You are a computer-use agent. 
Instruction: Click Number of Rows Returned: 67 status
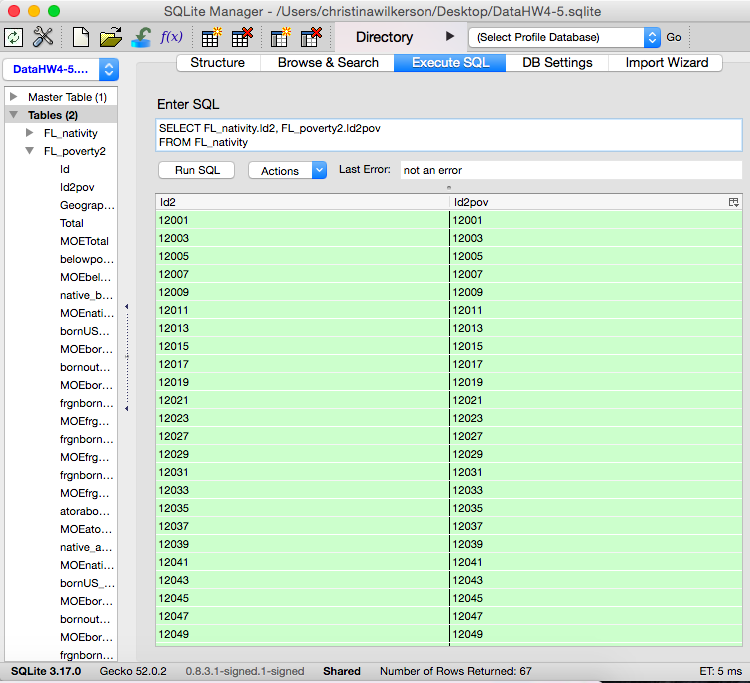455,671
